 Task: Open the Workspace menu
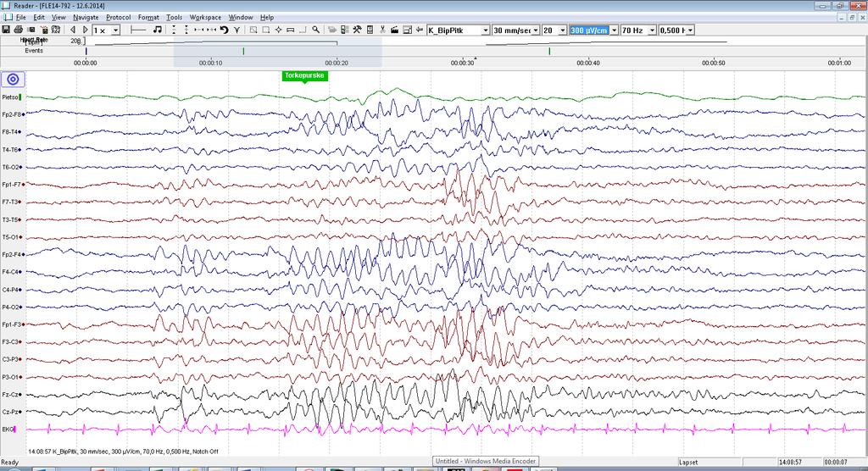point(205,17)
